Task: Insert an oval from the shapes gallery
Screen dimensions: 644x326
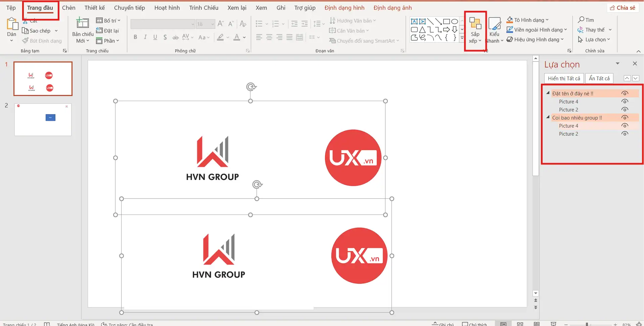Action: (454, 21)
